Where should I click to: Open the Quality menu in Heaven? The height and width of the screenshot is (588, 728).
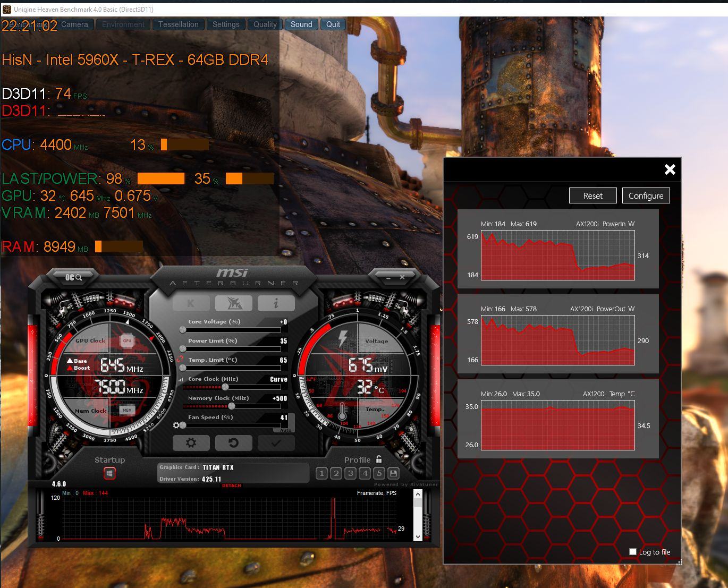point(265,24)
